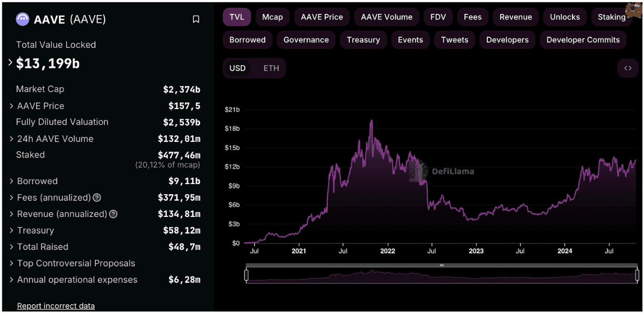The height and width of the screenshot is (317, 644).
Task: Open the Report incorrect data link
Action: [56, 306]
